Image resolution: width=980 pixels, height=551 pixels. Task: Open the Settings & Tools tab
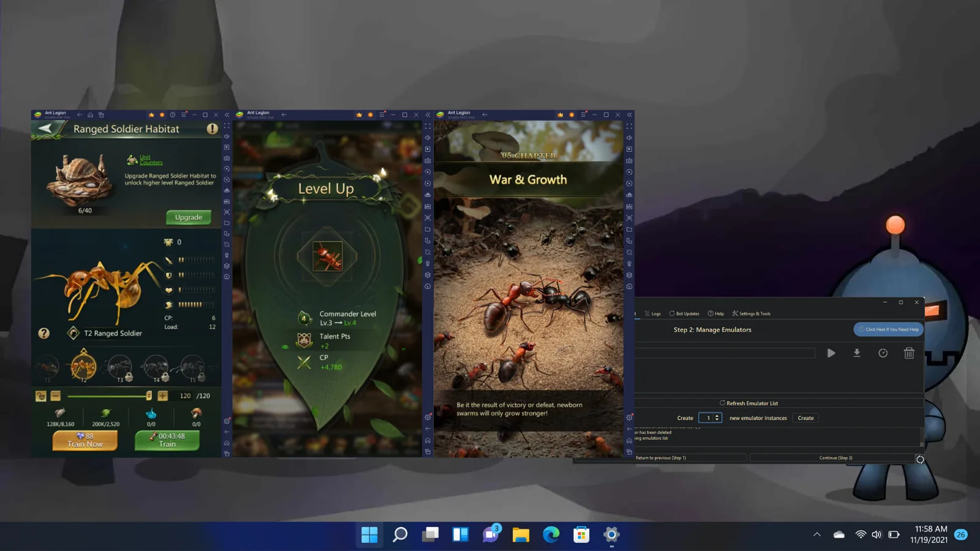[752, 313]
